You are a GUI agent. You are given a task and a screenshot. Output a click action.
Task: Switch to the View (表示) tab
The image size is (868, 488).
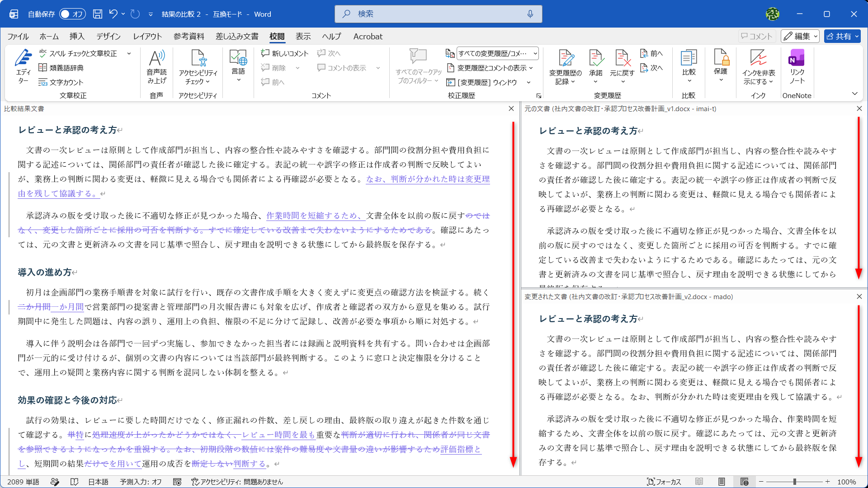(303, 36)
